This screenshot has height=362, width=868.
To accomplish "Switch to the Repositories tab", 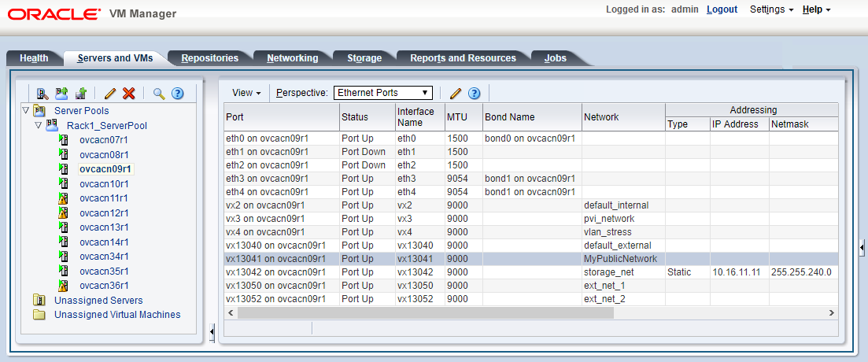I will (x=210, y=58).
